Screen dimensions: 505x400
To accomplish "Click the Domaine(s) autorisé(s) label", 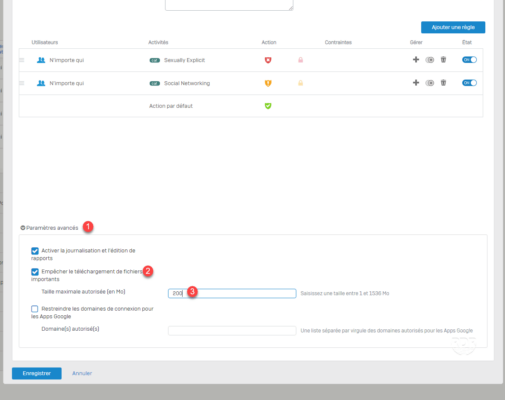I will tap(70, 329).
